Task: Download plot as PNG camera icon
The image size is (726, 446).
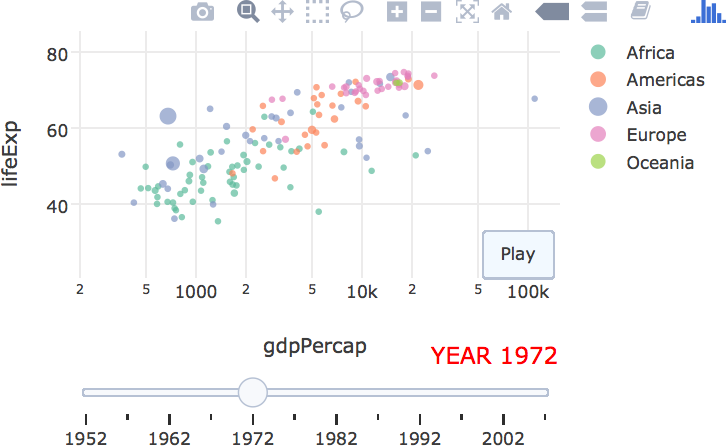Action: [x=203, y=12]
